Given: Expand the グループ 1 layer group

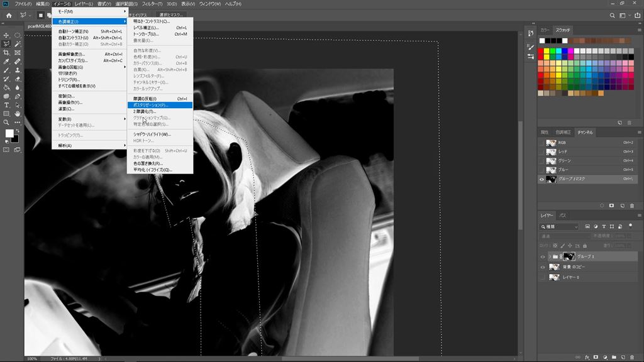Looking at the screenshot, I should pos(549,256).
